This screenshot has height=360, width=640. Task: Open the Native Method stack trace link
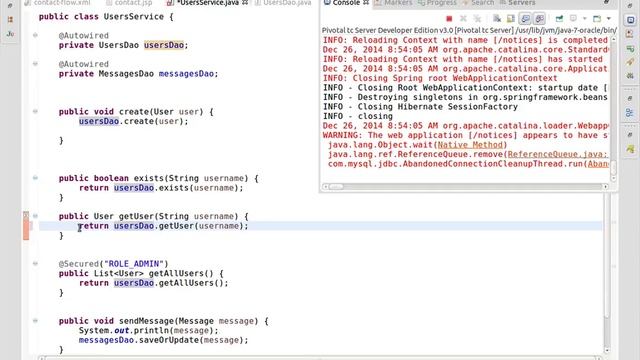470,145
